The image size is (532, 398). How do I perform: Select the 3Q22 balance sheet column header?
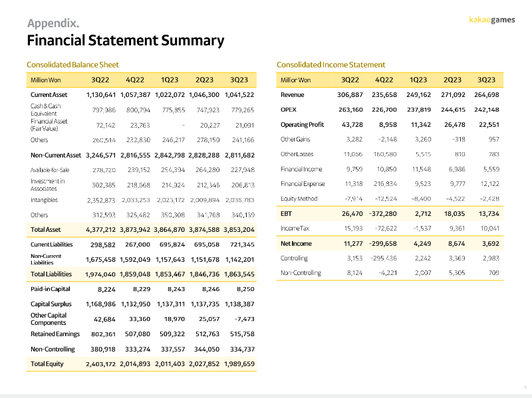[x=100, y=80]
